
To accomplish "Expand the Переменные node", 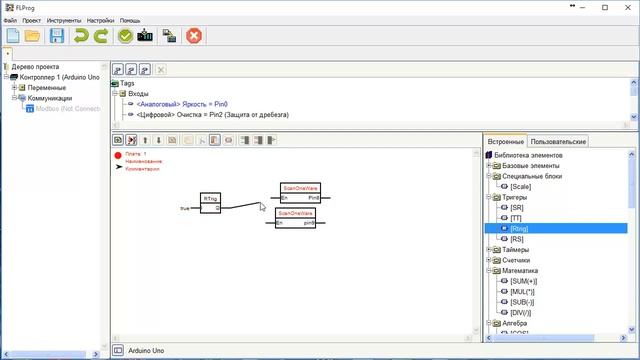I will click(14, 87).
